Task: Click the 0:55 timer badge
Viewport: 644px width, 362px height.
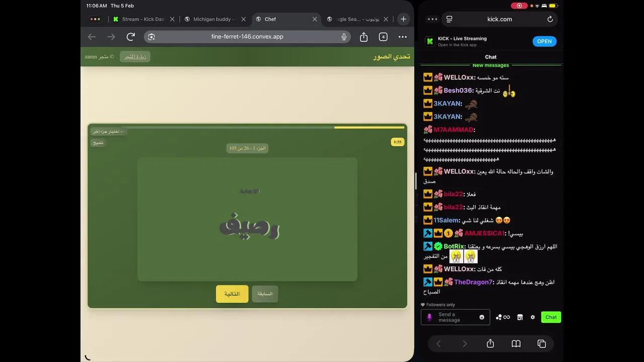Action: pos(397,142)
